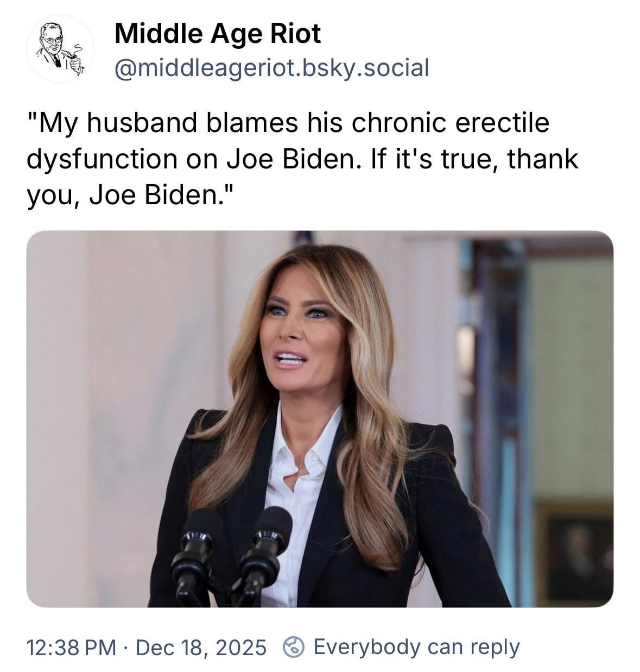Open the @middleageriot.bsky.social handle link
The image size is (640, 672).
click(x=271, y=68)
